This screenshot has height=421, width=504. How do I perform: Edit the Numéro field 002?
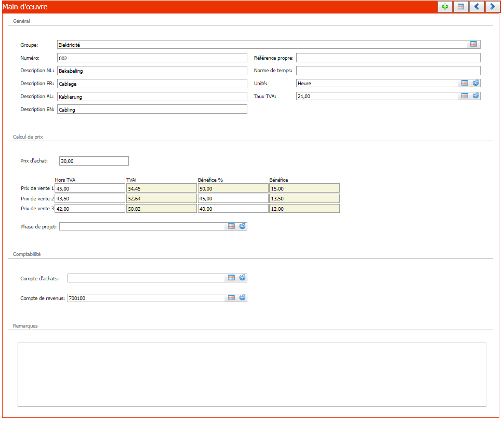pyautogui.click(x=152, y=58)
